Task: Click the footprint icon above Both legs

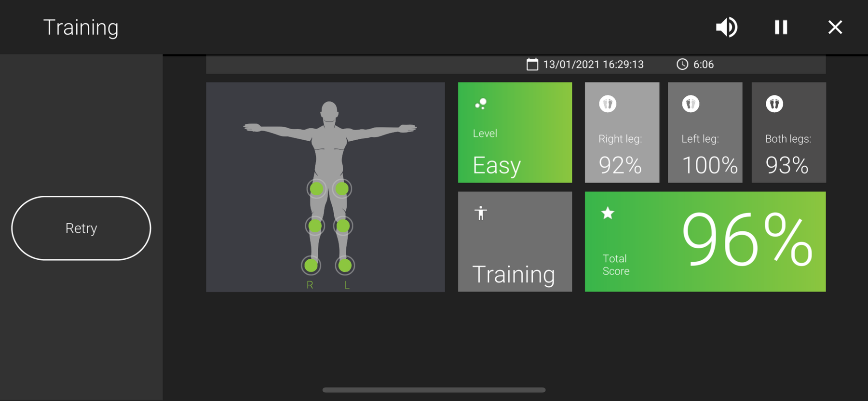Action: 774,104
